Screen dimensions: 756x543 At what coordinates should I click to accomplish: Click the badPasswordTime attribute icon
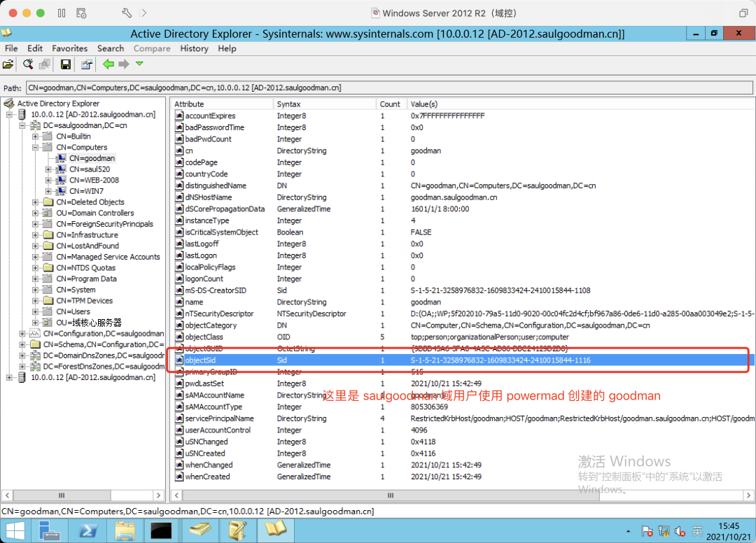(179, 127)
